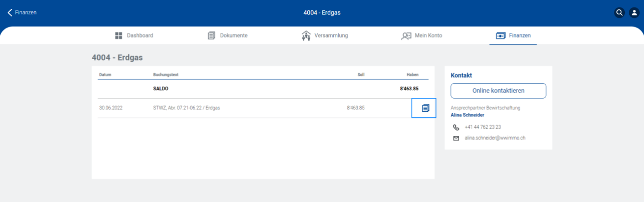This screenshot has height=202, width=644.
Task: Click the Datum column header
Action: click(105, 75)
